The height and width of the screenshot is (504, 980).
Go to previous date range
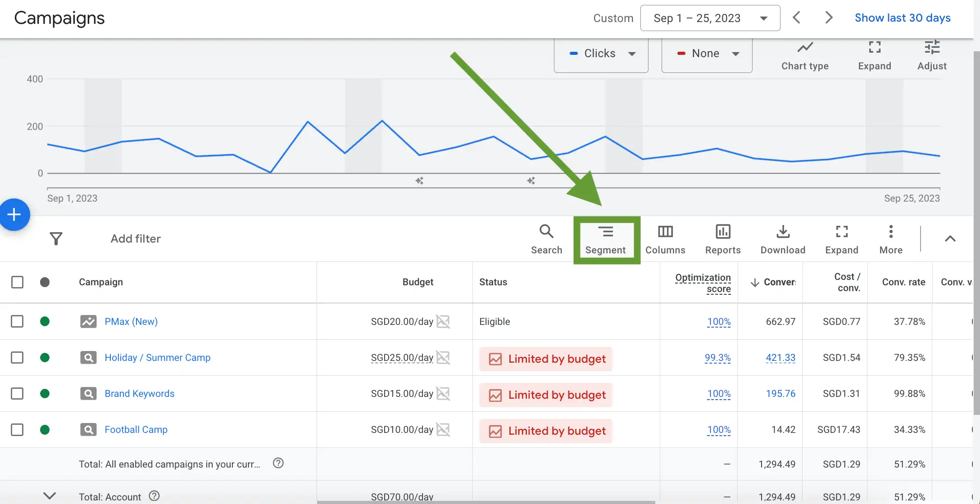click(796, 18)
